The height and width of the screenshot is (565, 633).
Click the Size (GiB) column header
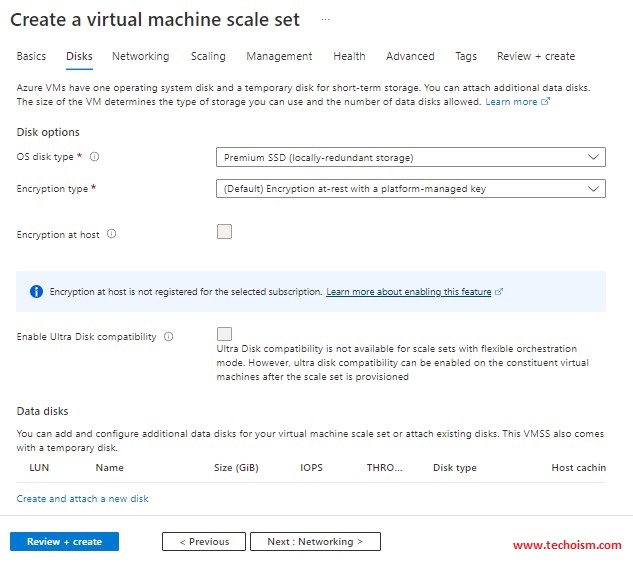point(236,467)
